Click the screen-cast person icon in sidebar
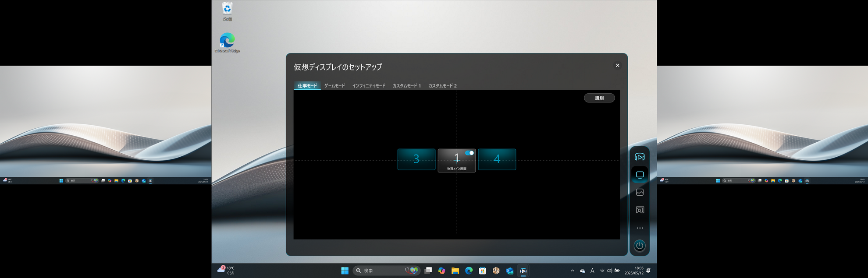Screen dimensions: 868x278 (x=640, y=210)
